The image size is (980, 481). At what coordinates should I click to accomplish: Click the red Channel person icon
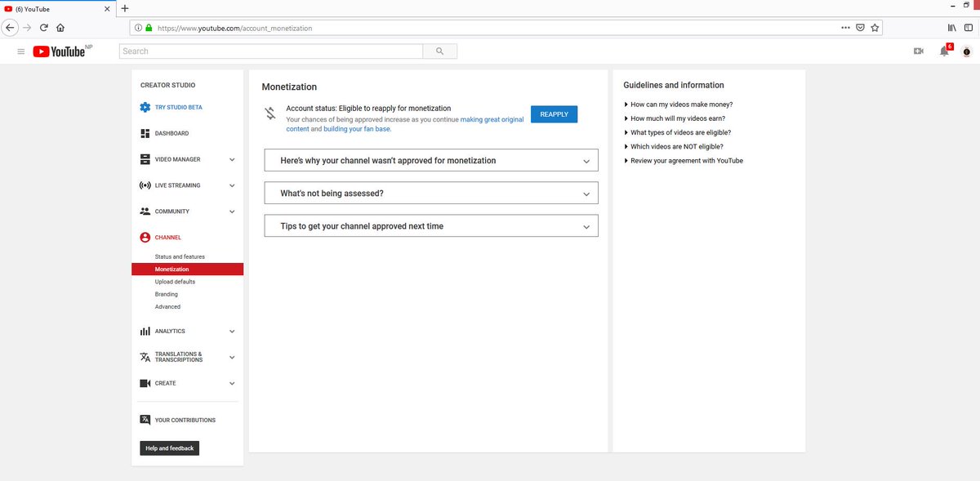point(145,238)
